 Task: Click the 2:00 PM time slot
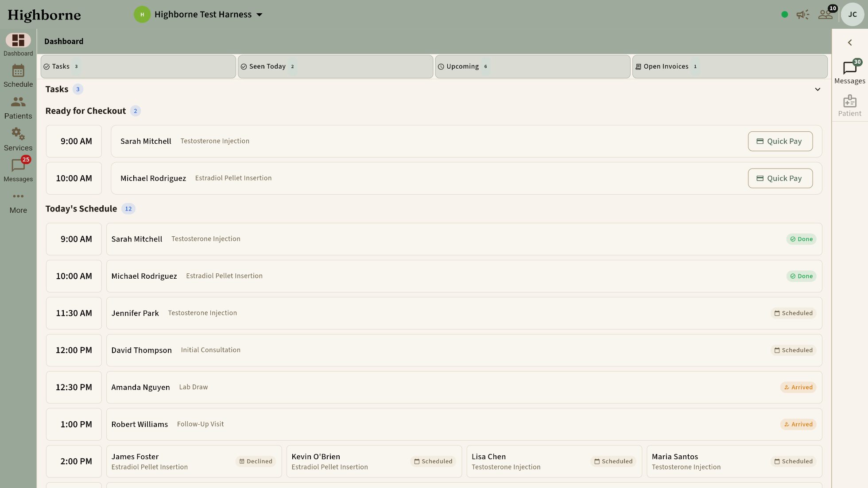click(x=74, y=461)
